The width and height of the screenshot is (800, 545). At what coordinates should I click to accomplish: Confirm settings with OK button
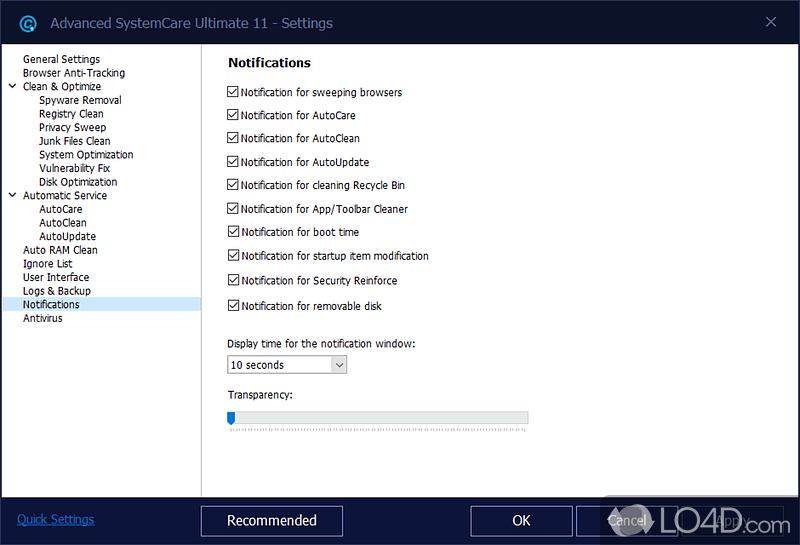click(x=521, y=520)
